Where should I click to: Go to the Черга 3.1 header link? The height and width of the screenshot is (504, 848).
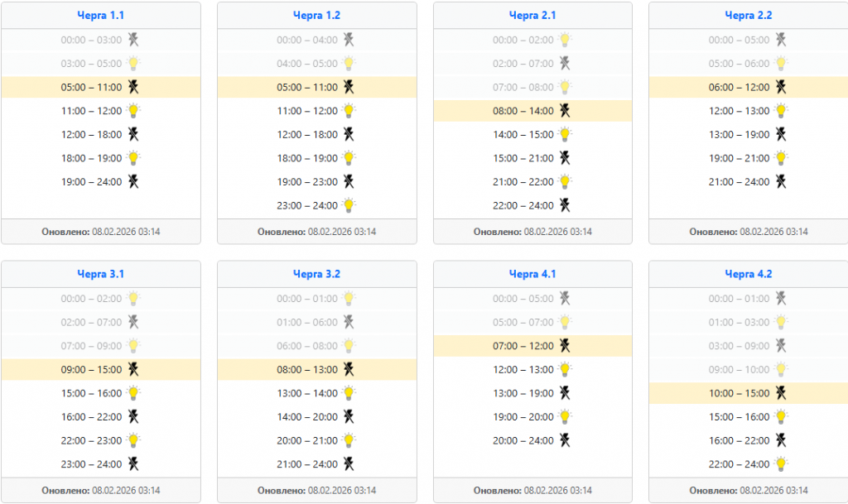(x=101, y=274)
